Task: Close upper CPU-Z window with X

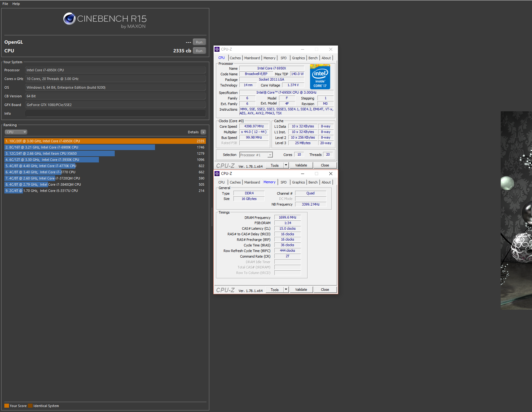Action: [331, 49]
